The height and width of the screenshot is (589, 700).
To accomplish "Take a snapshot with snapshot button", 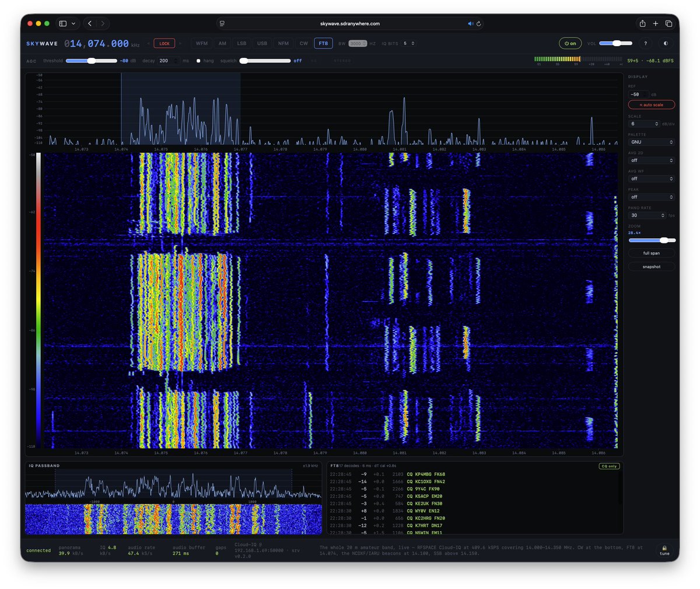I will point(652,267).
